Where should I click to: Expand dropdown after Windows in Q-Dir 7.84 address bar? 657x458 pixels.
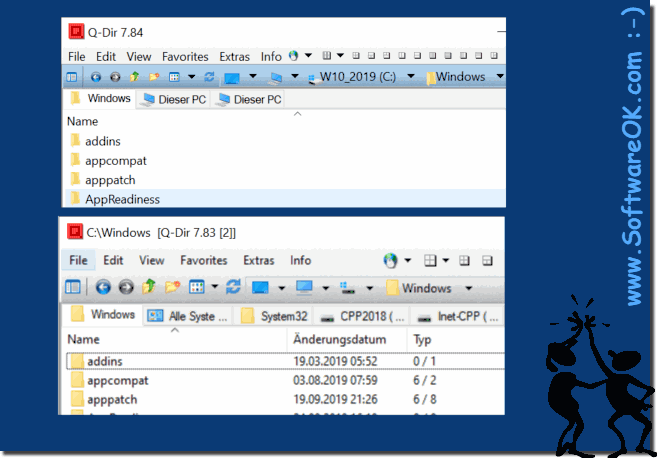pos(500,76)
